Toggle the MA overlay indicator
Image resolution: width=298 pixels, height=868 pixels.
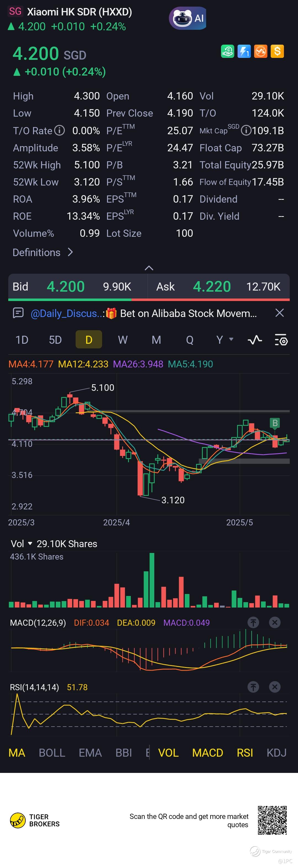point(17,753)
